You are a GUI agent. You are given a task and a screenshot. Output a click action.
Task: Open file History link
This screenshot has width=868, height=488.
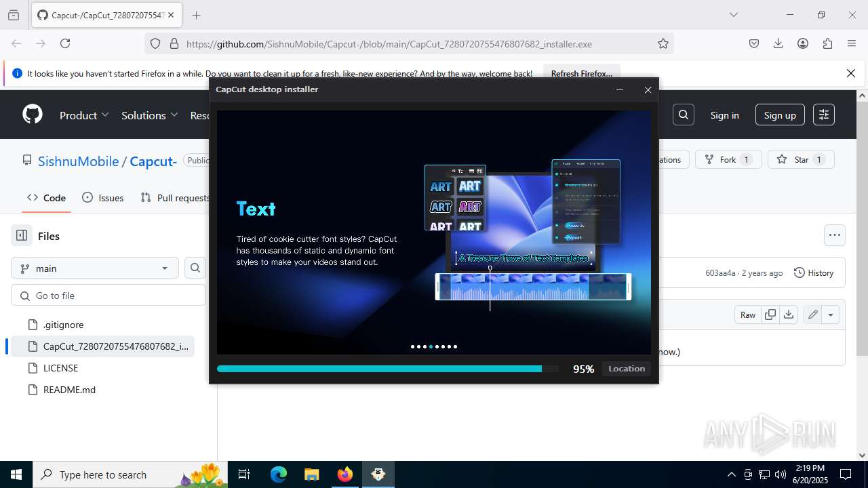click(x=814, y=272)
